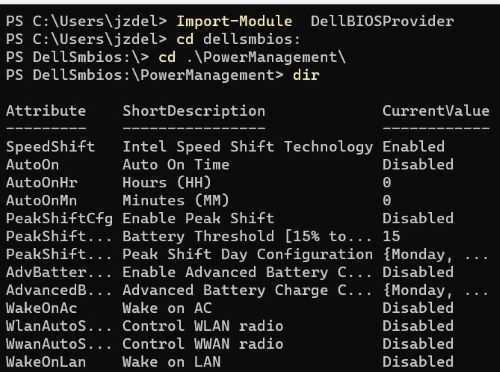This screenshot has width=500, height=372.
Task: Click the WakeOnAc attribute name
Action: coord(42,308)
